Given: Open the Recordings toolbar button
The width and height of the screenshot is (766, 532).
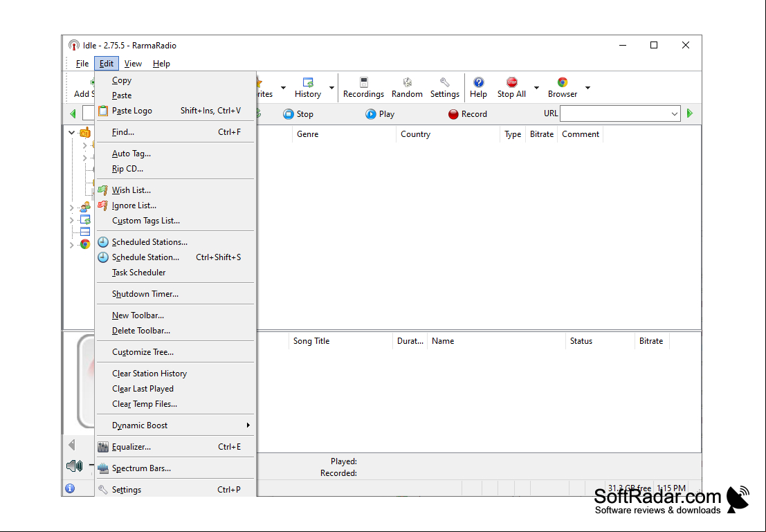Looking at the screenshot, I should pos(363,88).
